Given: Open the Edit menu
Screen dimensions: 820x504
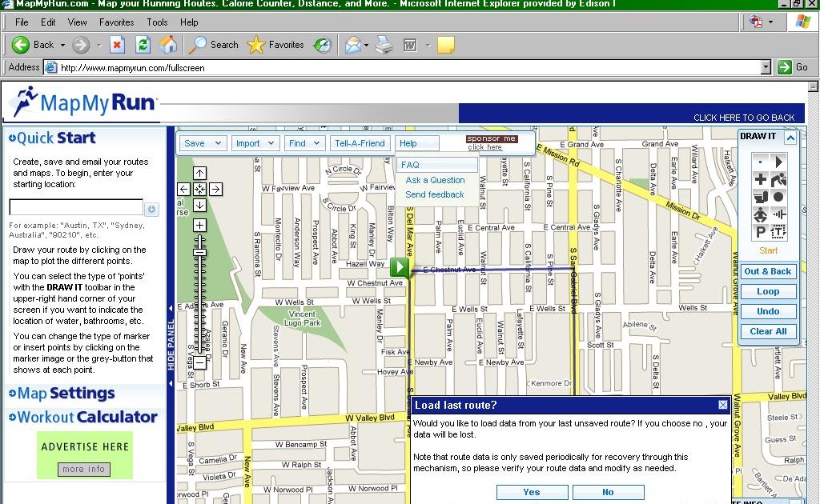Looking at the screenshot, I should point(48,22).
